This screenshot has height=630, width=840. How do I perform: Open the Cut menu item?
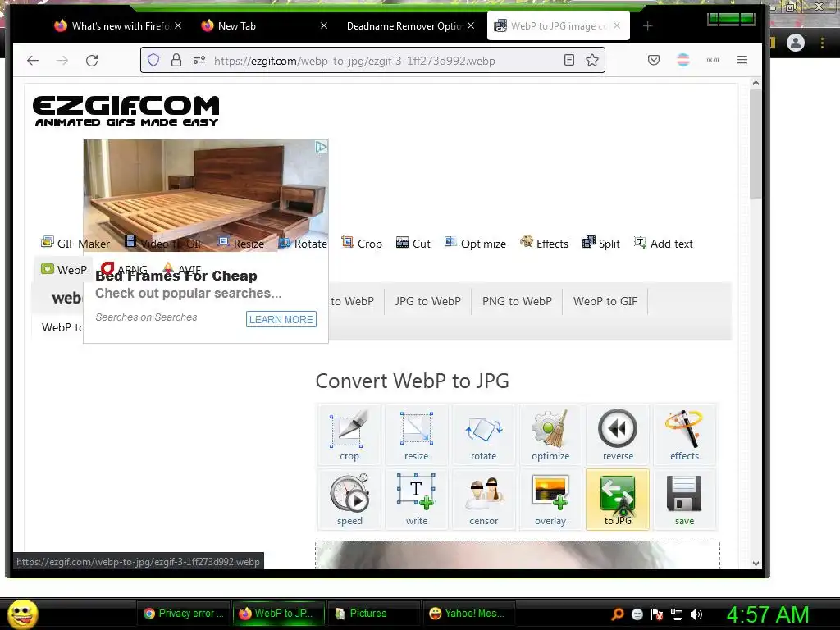[413, 243]
